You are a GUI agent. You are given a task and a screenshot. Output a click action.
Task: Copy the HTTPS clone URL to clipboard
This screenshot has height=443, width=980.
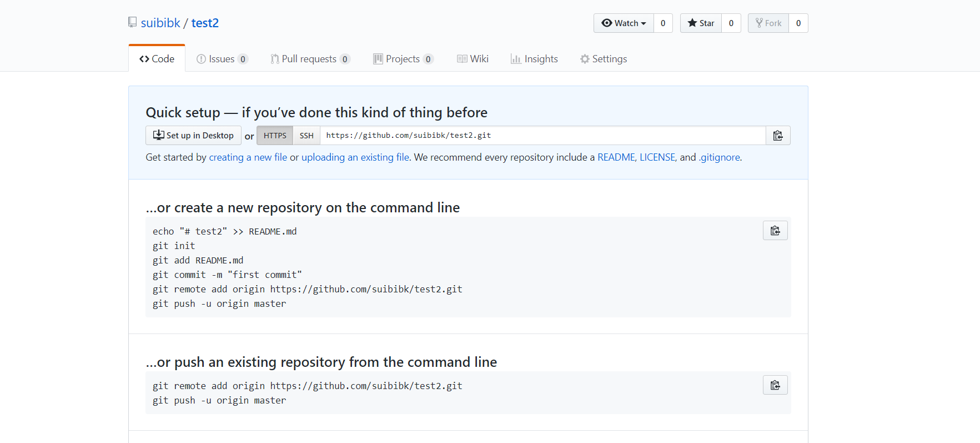pos(778,136)
